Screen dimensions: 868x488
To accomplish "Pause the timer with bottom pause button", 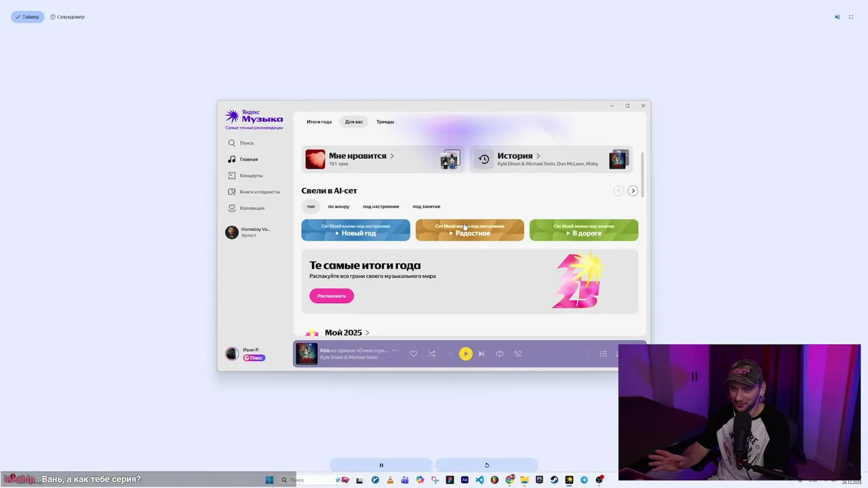I will click(x=381, y=465).
